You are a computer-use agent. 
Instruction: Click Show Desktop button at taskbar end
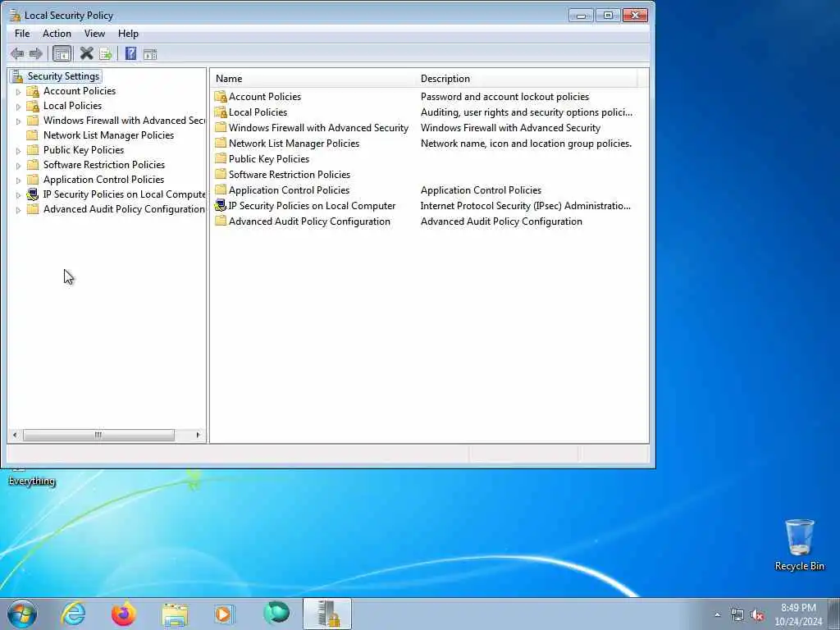pos(834,614)
